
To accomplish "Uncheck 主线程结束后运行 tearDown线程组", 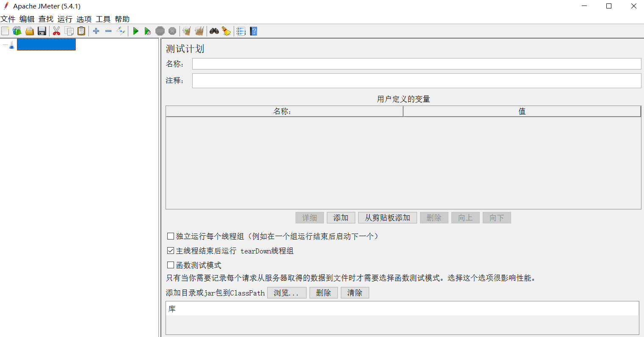I will tap(171, 251).
